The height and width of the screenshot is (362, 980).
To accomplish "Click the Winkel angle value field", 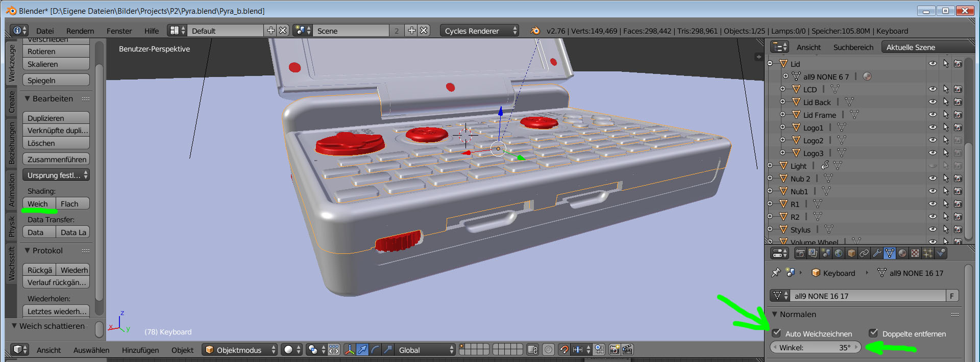I will pyautogui.click(x=815, y=348).
